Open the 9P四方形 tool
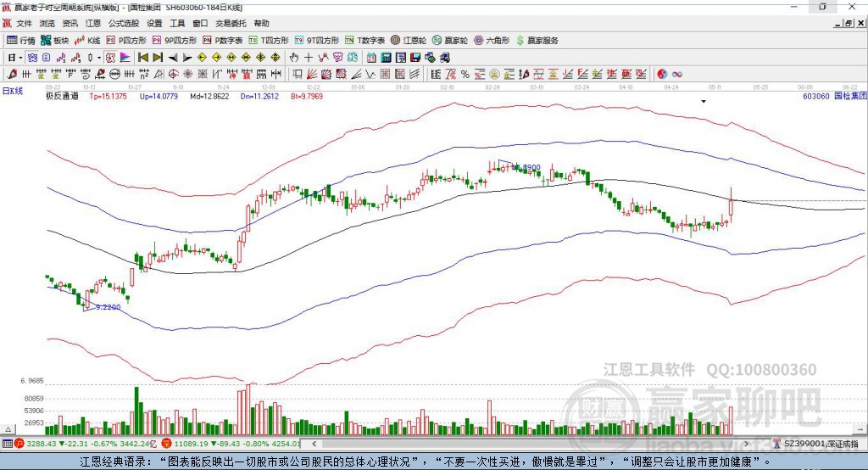 pos(175,41)
